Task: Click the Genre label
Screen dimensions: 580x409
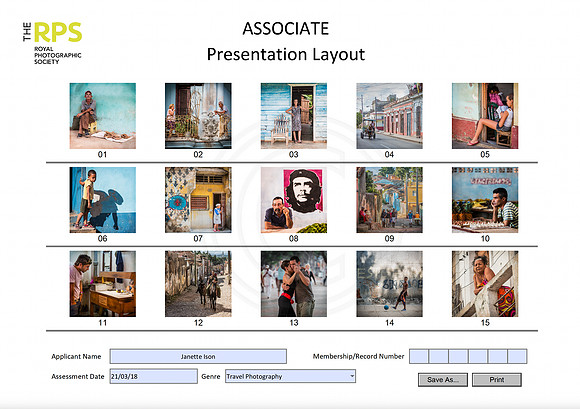Action: tap(211, 376)
